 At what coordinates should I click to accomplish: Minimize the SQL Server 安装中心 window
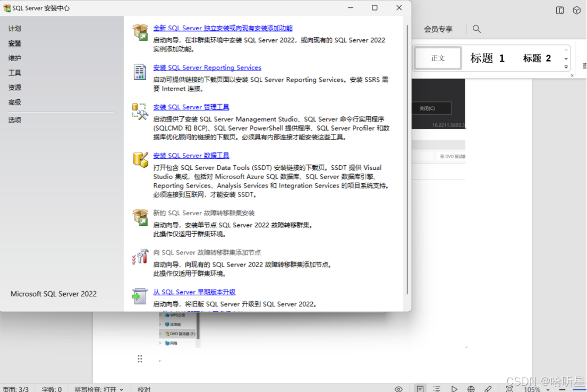click(x=351, y=8)
